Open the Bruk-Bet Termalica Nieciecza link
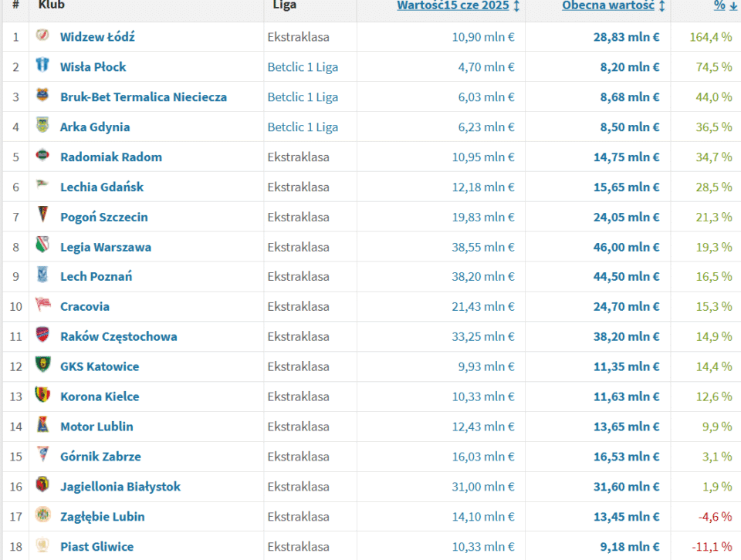 point(144,97)
